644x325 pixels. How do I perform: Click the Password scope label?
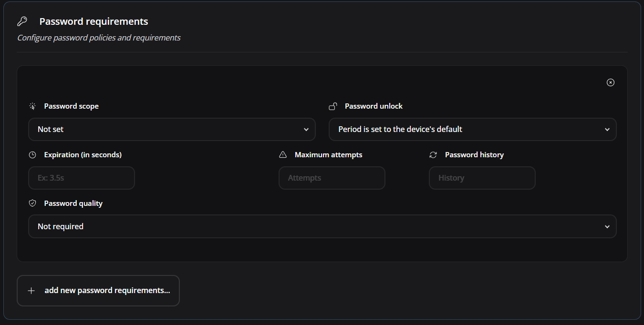(72, 106)
